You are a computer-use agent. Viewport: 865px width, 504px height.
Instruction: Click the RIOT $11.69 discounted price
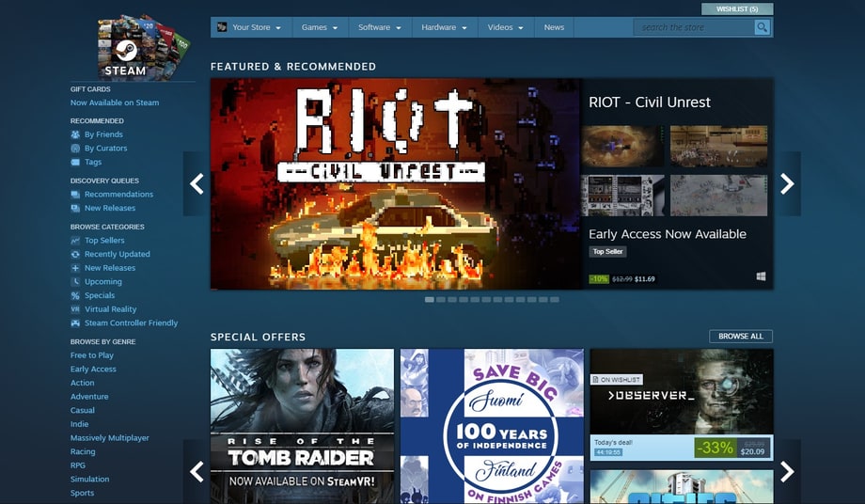coord(645,279)
